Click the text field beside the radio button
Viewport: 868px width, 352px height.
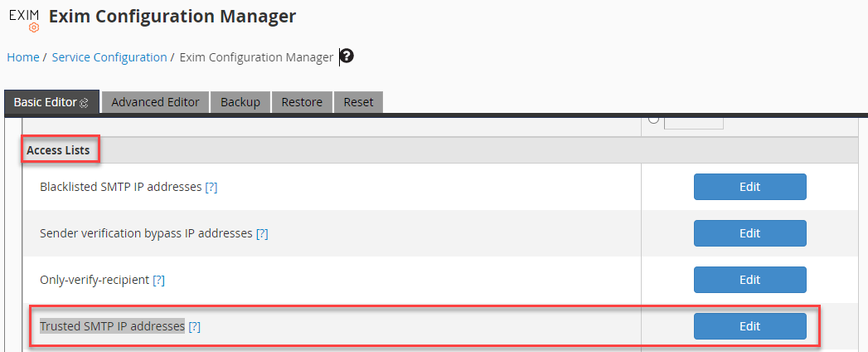(x=693, y=121)
